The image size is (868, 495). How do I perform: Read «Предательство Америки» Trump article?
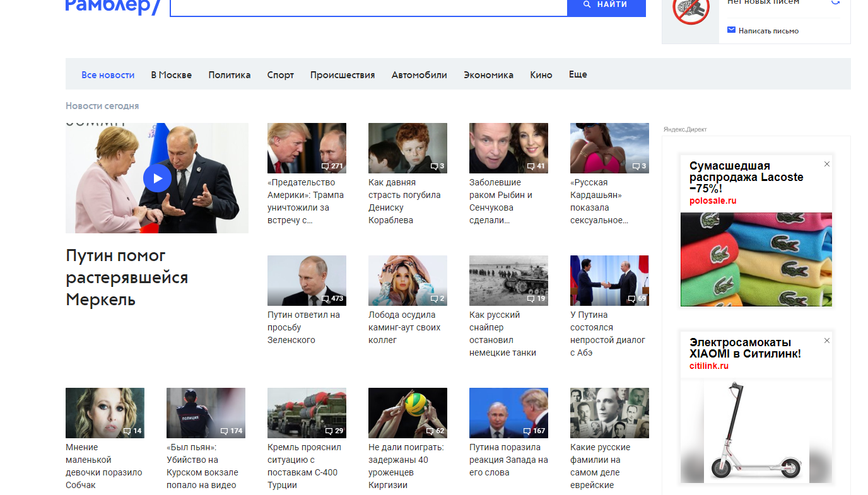point(306,201)
